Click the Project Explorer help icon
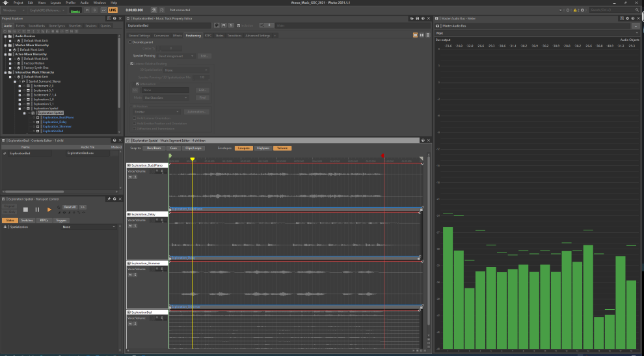Image resolution: width=644 pixels, height=356 pixels. coord(114,18)
